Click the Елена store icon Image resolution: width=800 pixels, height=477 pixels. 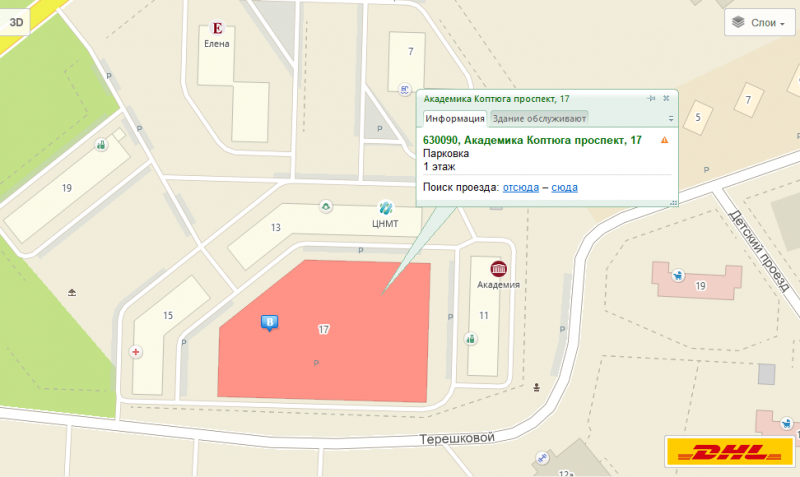(x=217, y=29)
